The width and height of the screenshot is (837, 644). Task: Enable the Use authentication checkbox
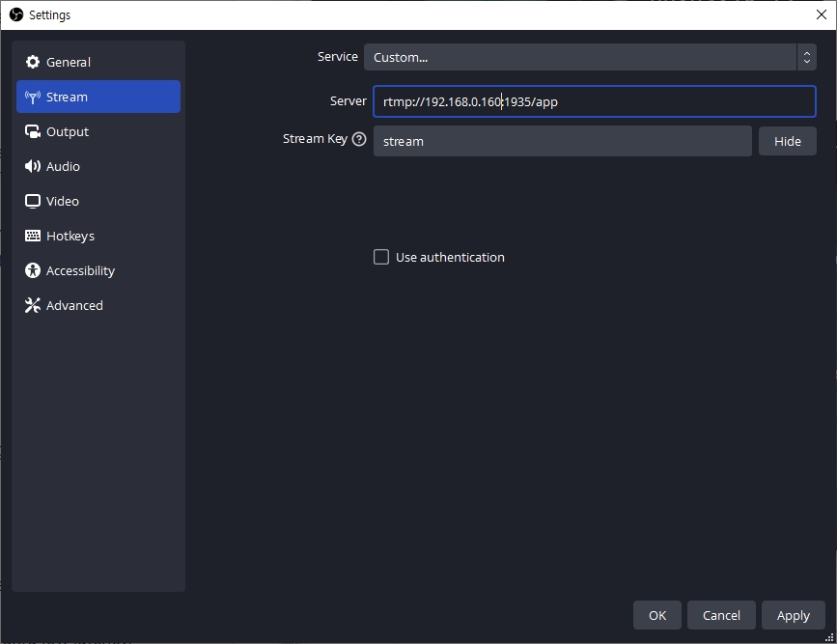(x=381, y=257)
